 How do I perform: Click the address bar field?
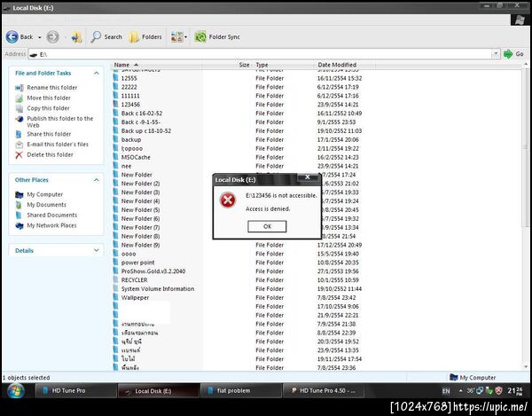(260, 54)
